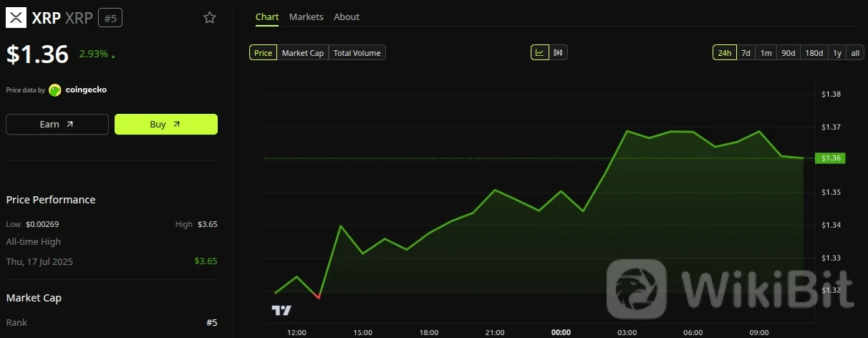Switch to candlestick chart view icon
Viewport: 868px width, 338px height.
[x=559, y=52]
